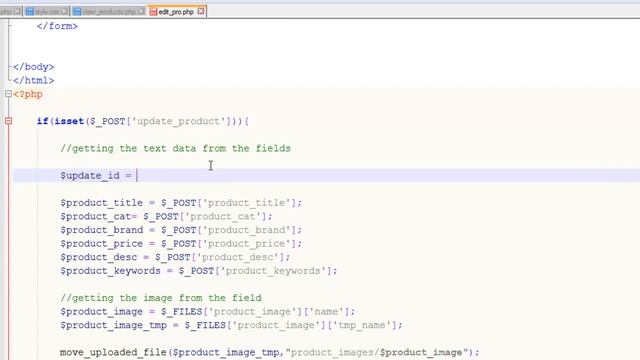Collapse the <?php block fold marker

[9, 94]
